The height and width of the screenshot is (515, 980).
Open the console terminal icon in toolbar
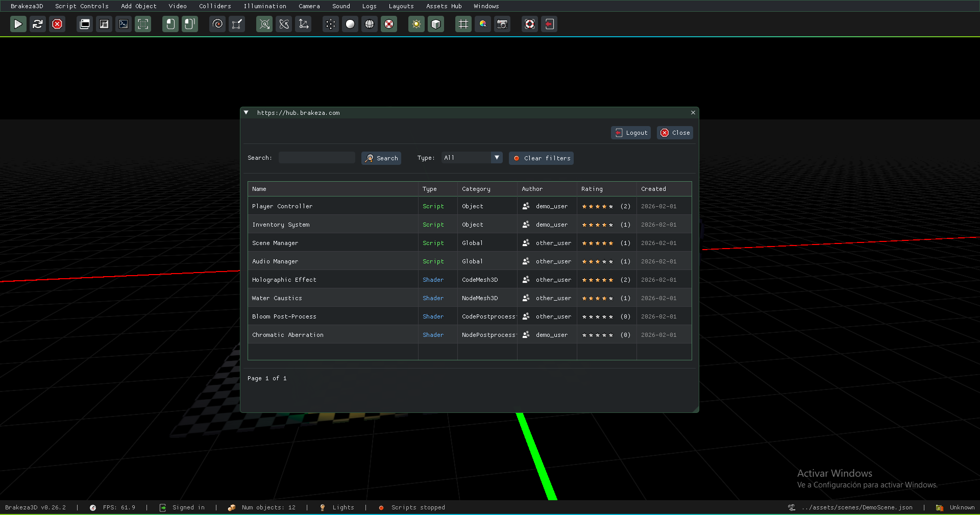point(124,24)
